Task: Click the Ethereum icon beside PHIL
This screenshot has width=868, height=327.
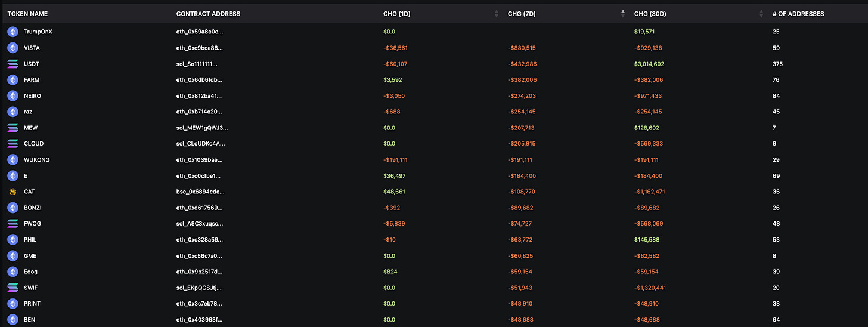Action: pos(13,240)
